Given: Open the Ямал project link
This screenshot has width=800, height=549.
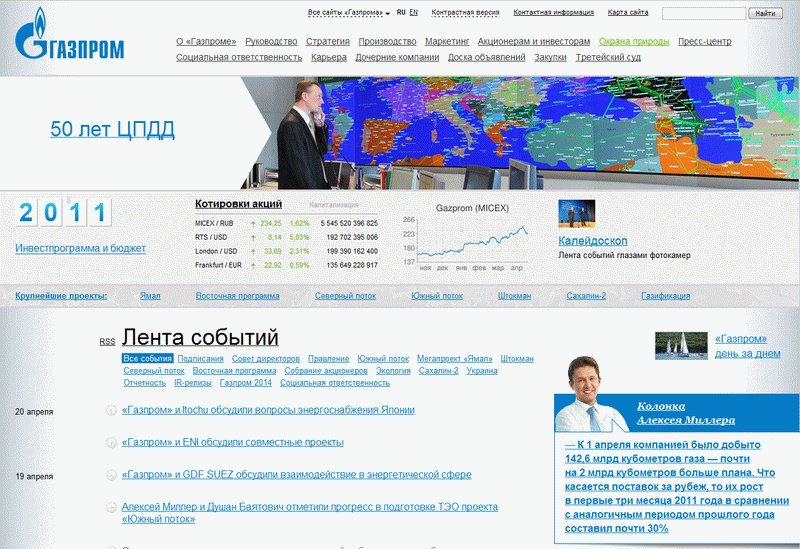Looking at the screenshot, I should point(150,296).
